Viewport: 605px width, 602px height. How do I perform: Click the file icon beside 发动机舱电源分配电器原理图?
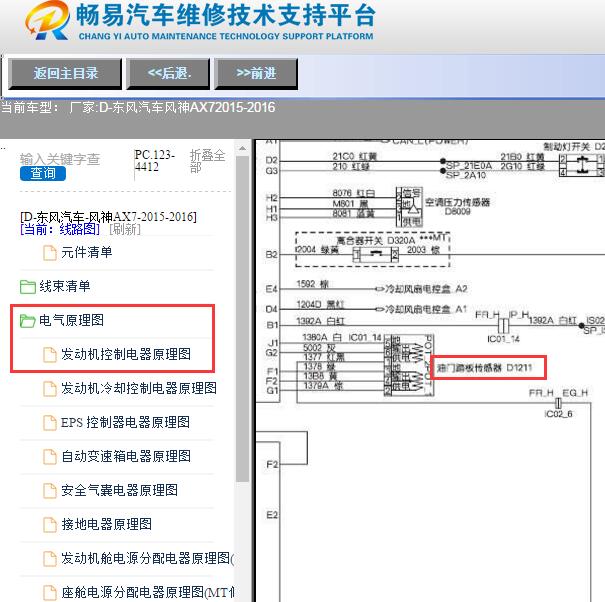click(50, 558)
